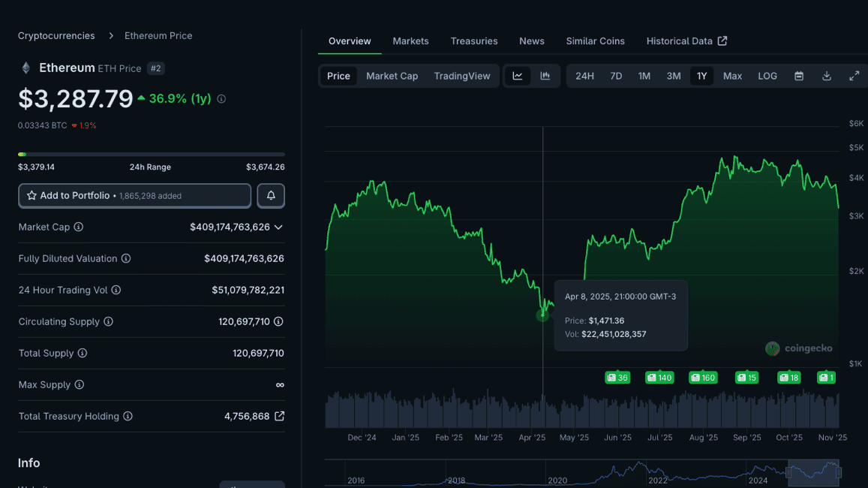Open the Markets tab
This screenshot has height=488, width=868.
410,41
